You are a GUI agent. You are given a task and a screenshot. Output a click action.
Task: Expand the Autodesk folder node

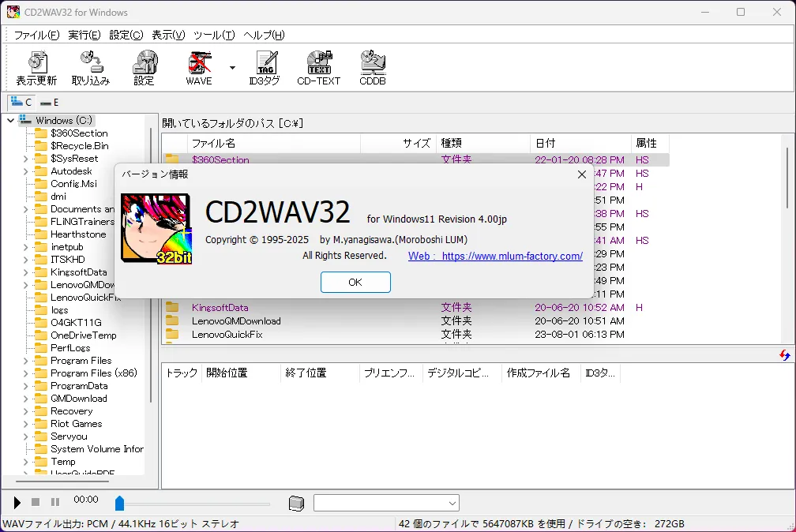pyautogui.click(x=26, y=171)
